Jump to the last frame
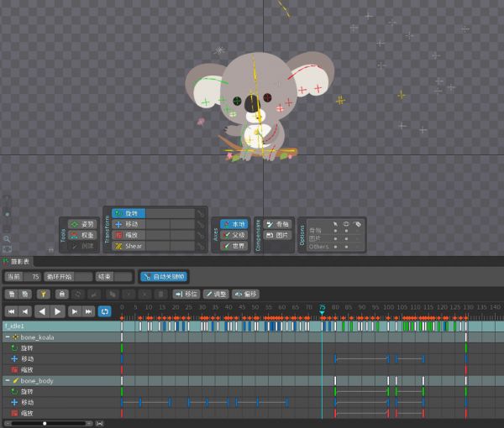This screenshot has width=504, height=428. click(88, 311)
